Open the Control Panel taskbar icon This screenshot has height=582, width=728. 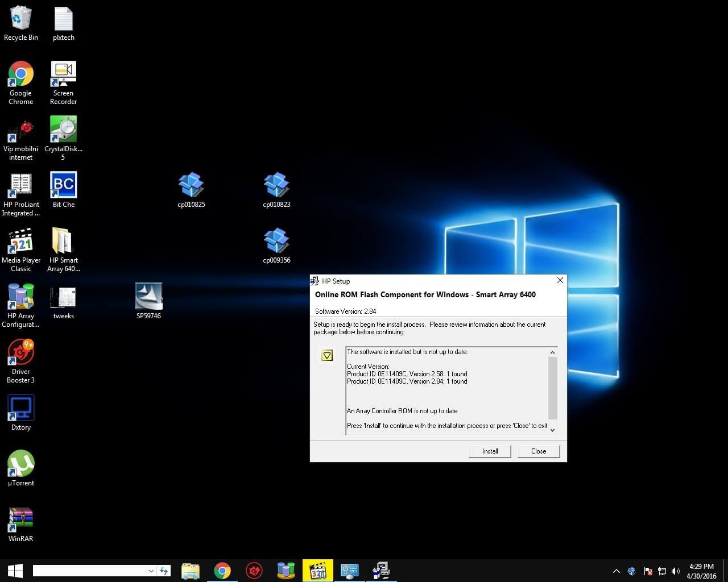tap(350, 571)
